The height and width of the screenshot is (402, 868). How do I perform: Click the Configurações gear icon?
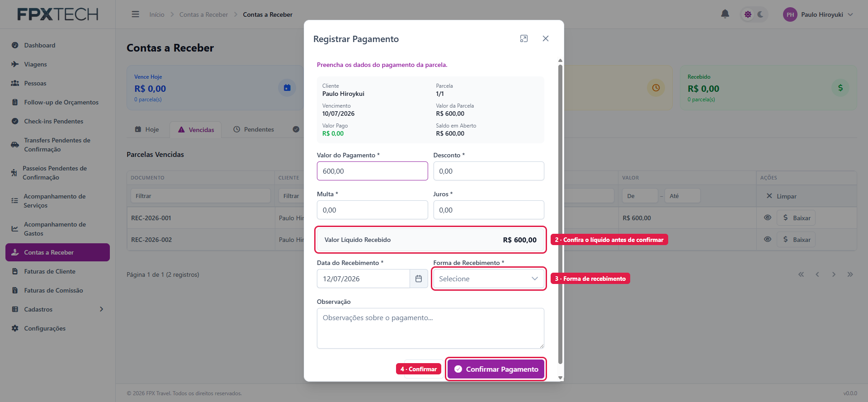15,328
